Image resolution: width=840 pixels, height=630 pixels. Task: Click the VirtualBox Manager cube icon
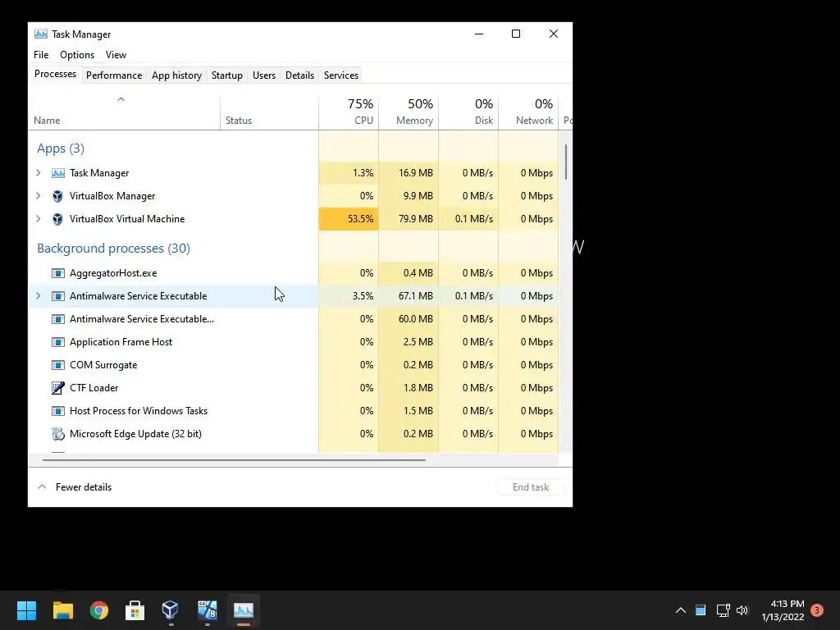coord(58,196)
